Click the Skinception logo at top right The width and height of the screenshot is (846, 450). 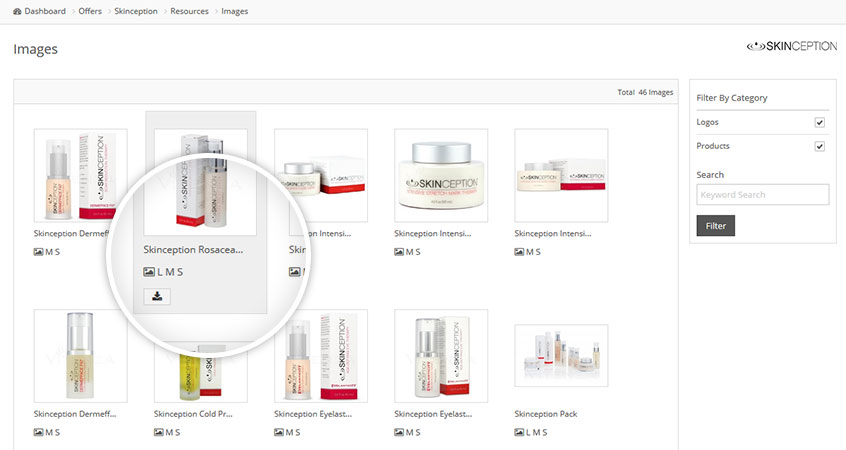click(792, 46)
